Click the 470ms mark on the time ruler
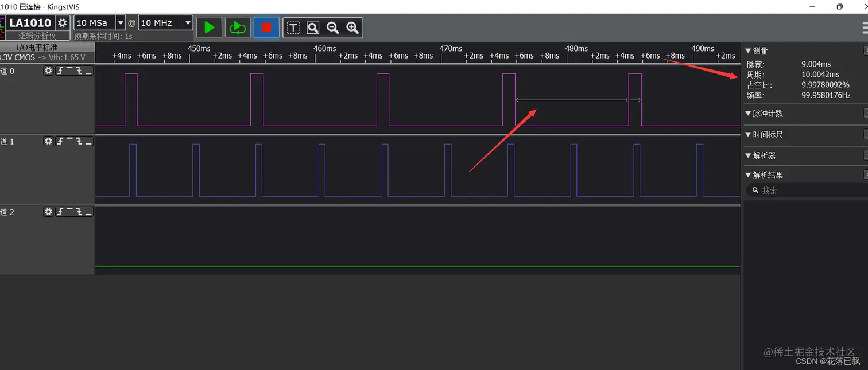This screenshot has height=370, width=868. pyautogui.click(x=451, y=49)
